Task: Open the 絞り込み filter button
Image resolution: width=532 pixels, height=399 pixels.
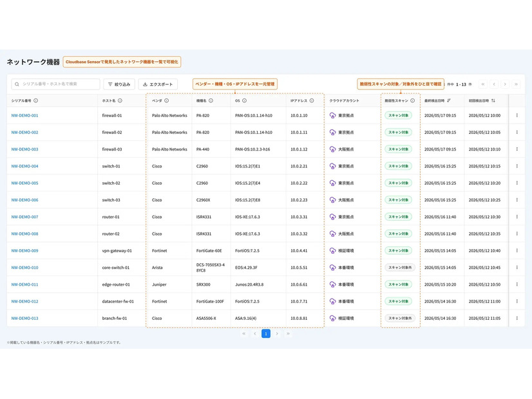Action: click(119, 84)
